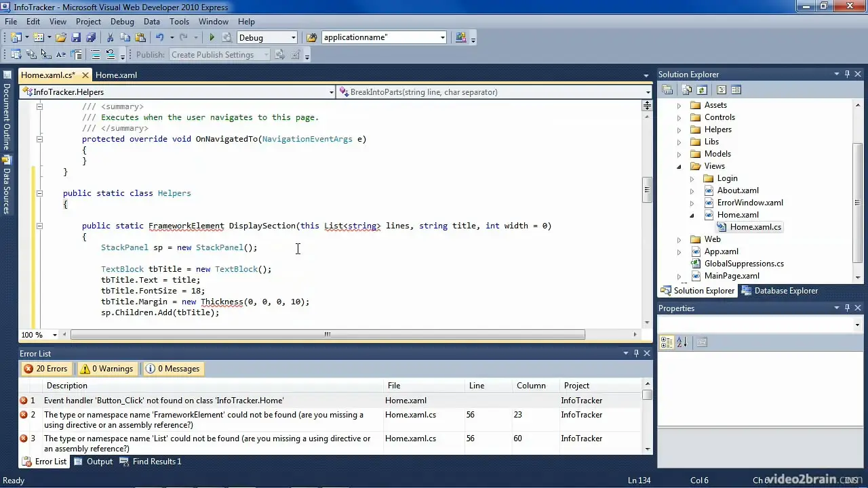Click the Paste clipboard icon
Viewport: 868px width, 488px height.
[140, 37]
